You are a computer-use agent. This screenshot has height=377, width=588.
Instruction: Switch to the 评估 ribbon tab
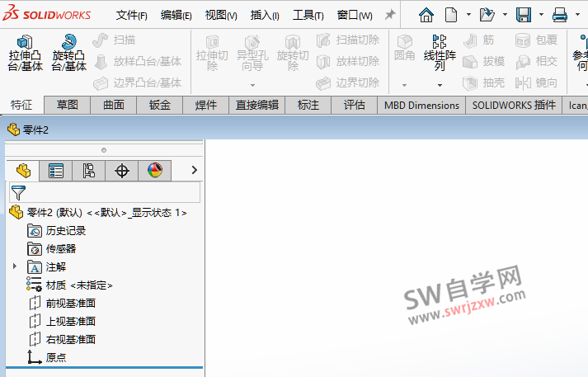[x=355, y=105]
